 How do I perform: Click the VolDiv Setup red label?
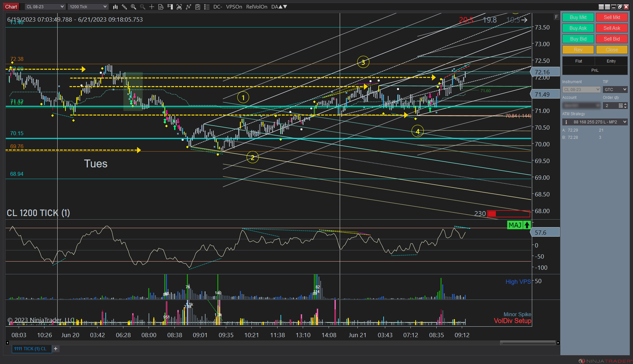point(513,321)
